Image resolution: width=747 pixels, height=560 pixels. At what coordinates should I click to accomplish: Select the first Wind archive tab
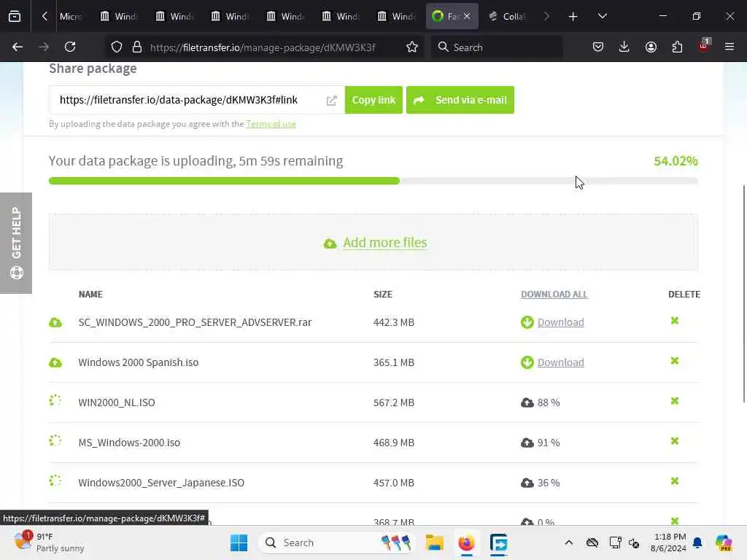point(119,16)
